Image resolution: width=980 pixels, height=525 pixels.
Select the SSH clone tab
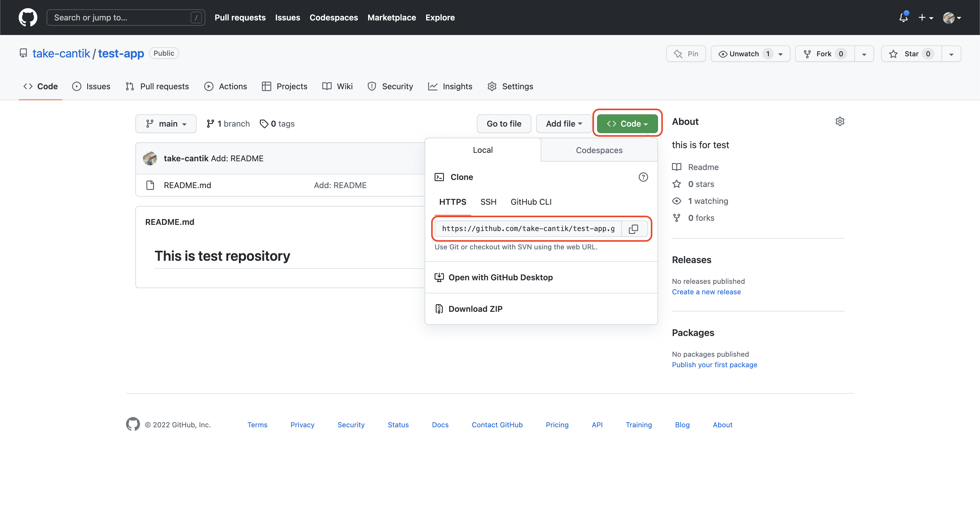488,202
